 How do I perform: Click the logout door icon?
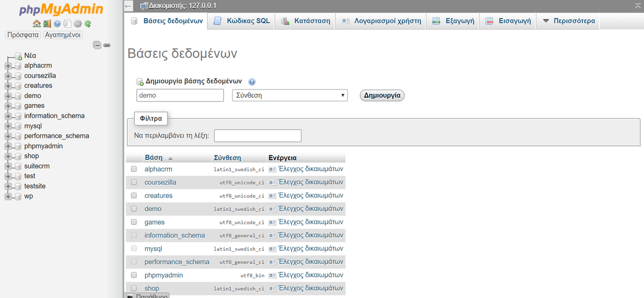click(47, 24)
